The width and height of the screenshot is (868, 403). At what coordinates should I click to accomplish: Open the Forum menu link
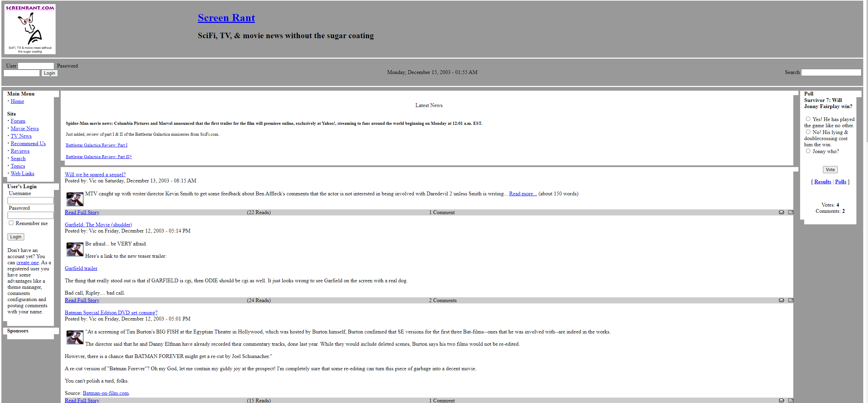18,121
